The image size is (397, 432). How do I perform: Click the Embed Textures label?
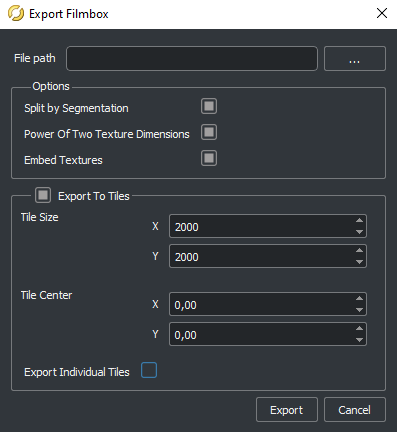coord(63,160)
